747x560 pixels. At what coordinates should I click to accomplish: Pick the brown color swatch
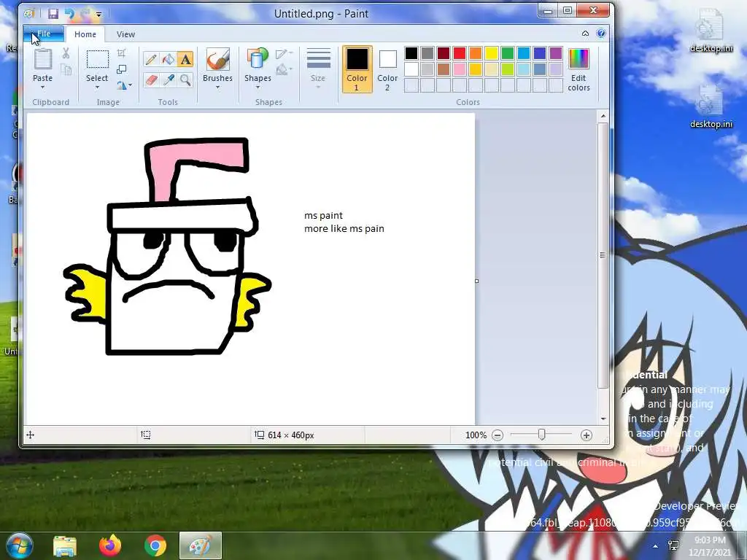click(x=444, y=69)
